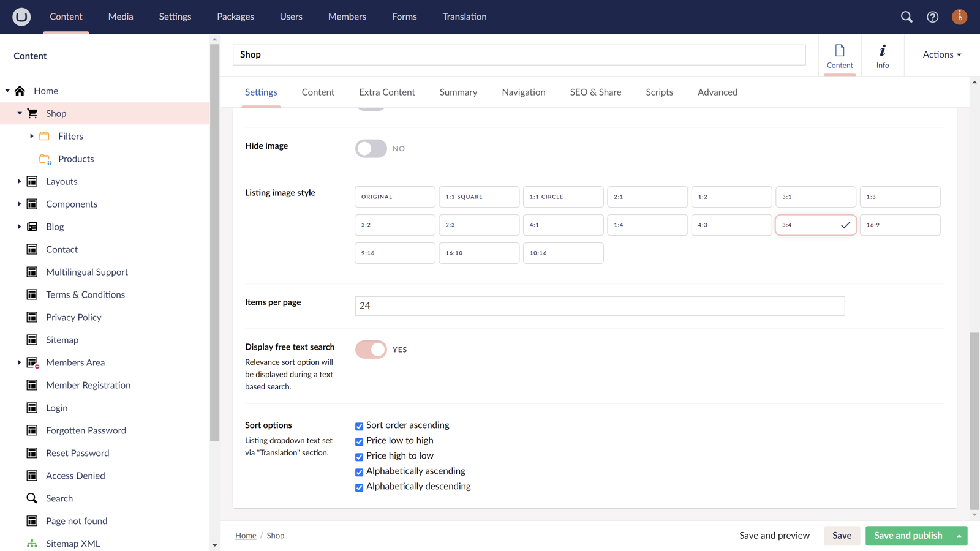This screenshot has width=980, height=551.
Task: Click the user avatar icon
Action: point(959,17)
